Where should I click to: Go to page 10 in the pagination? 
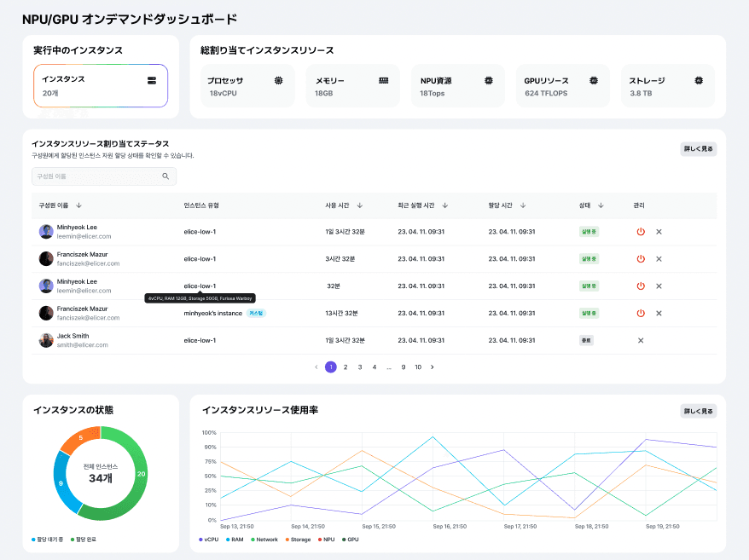click(x=418, y=367)
